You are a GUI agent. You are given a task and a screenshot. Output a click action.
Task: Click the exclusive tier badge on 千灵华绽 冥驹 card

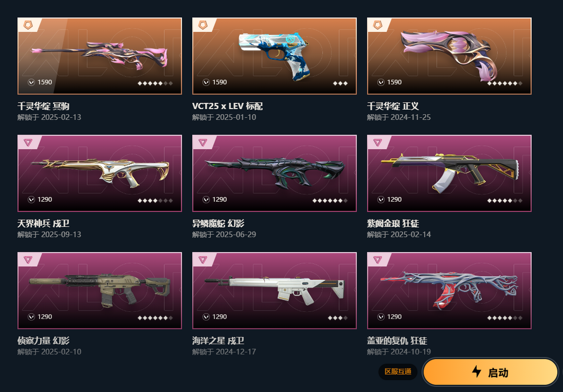tap(28, 25)
